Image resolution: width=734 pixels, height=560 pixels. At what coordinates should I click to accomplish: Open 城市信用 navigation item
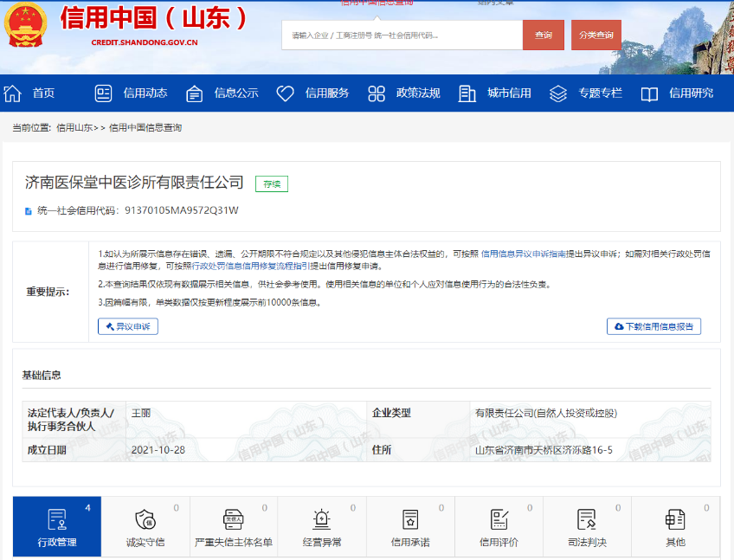tap(509, 93)
